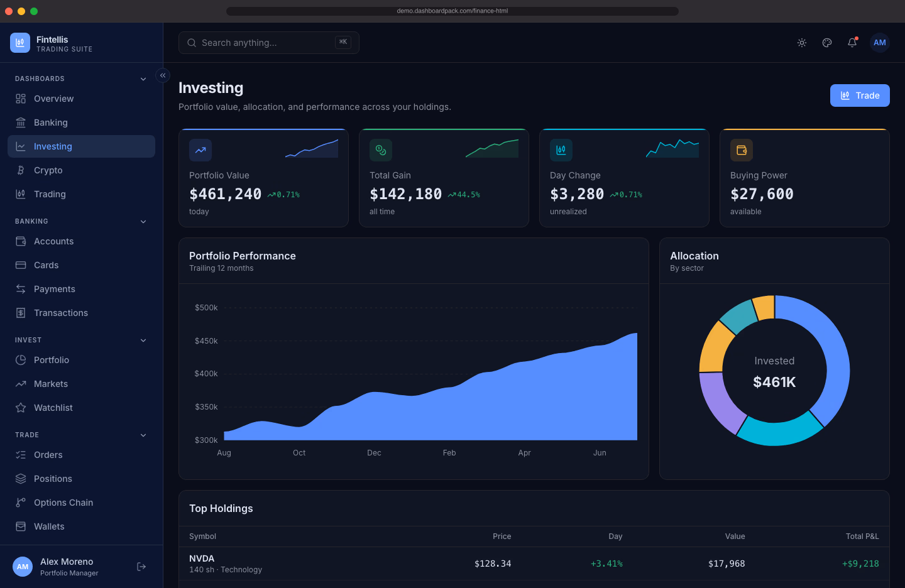This screenshot has height=588, width=905.
Task: Click the Alex Moreno profile name
Action: [x=67, y=562]
